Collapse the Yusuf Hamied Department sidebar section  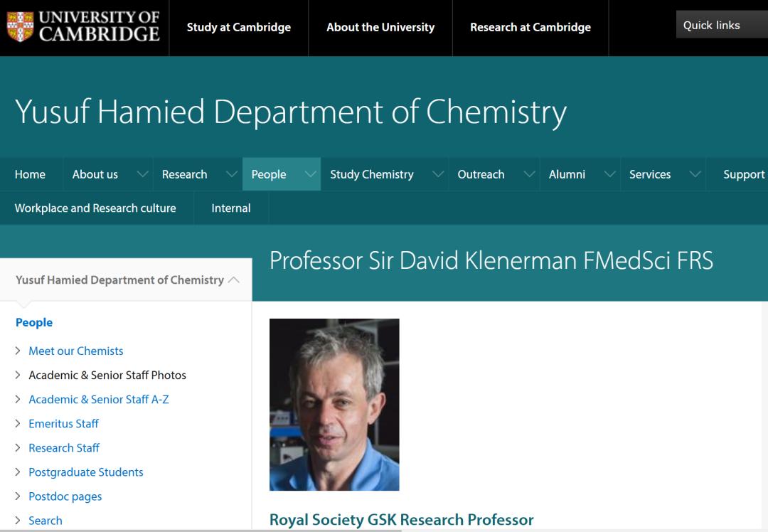234,280
